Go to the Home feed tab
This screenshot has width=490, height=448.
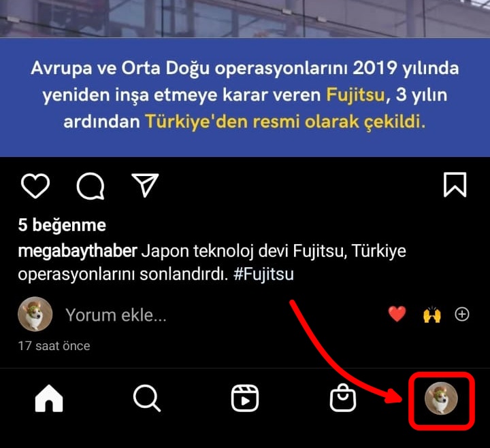pos(49,398)
